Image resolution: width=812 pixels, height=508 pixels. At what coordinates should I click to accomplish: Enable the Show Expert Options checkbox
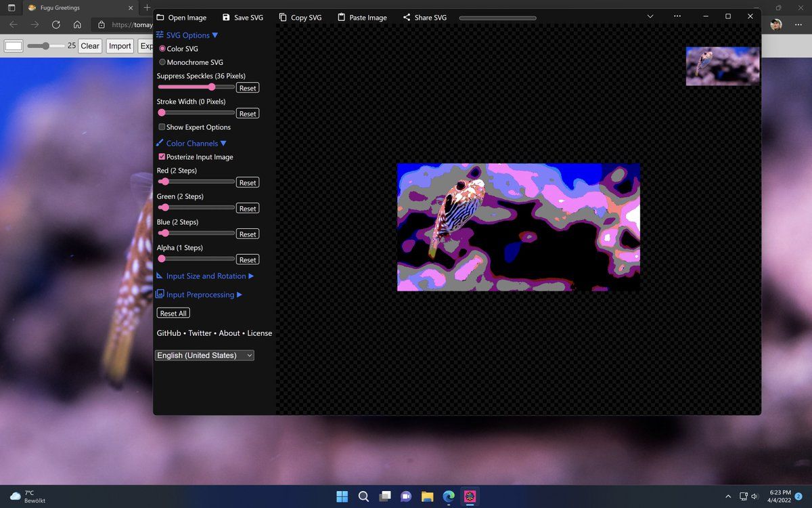coord(162,127)
